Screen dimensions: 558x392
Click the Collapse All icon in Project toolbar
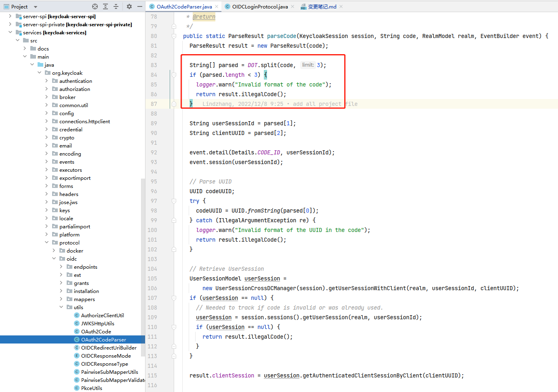click(x=116, y=6)
